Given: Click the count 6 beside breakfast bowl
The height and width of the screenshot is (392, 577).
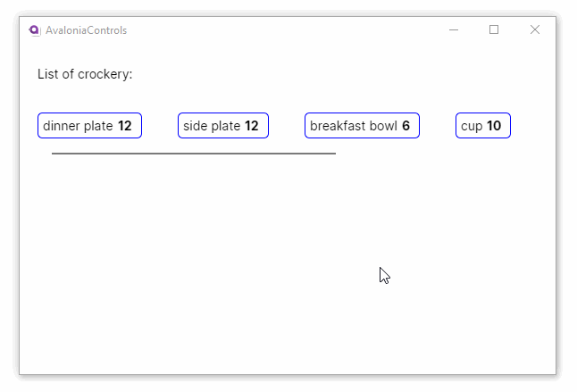Looking at the screenshot, I should point(406,126).
